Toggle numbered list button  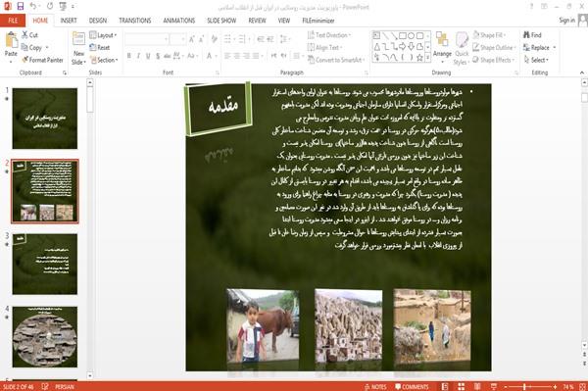coord(242,39)
